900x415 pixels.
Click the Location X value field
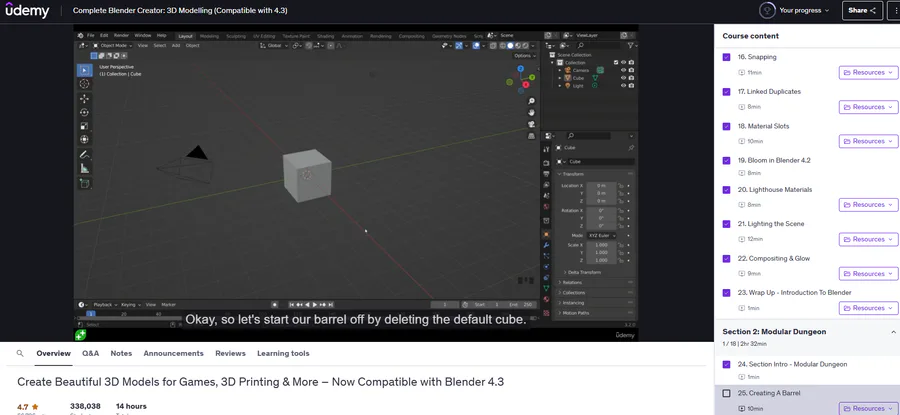click(602, 185)
